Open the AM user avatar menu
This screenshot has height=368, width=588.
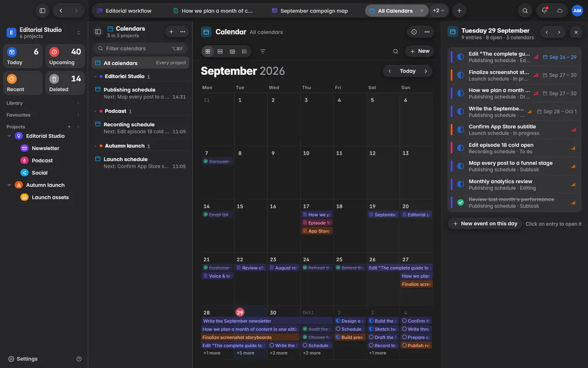click(577, 11)
